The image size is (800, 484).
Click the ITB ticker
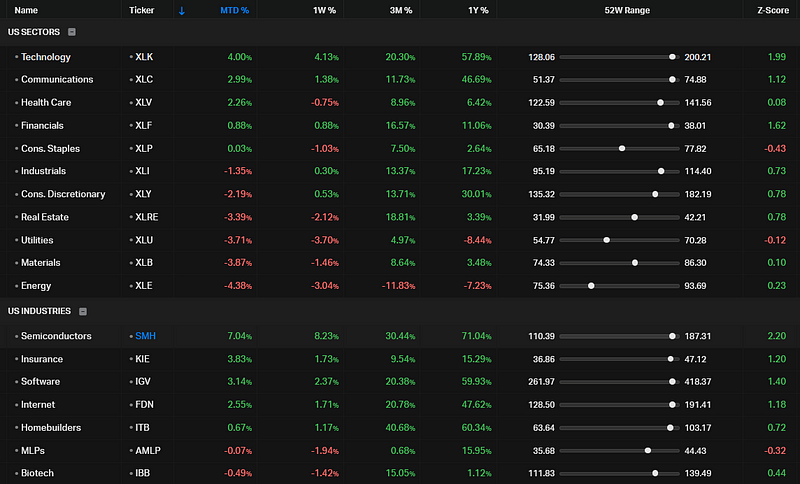point(142,428)
